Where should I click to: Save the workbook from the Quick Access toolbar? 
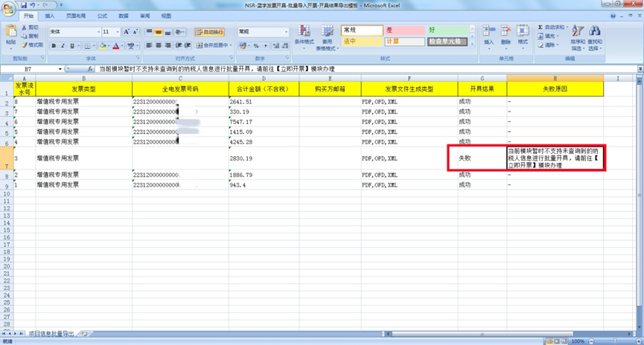24,5
